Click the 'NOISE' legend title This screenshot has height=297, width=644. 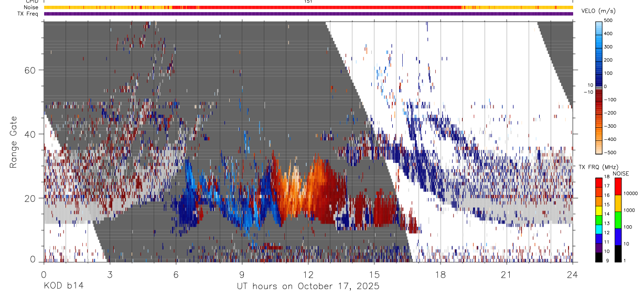[x=621, y=174]
